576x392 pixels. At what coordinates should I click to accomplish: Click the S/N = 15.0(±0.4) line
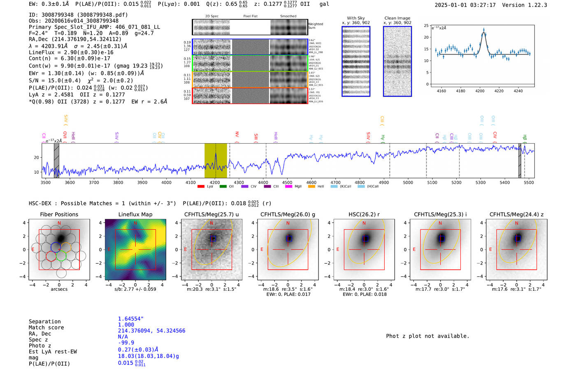81,81
